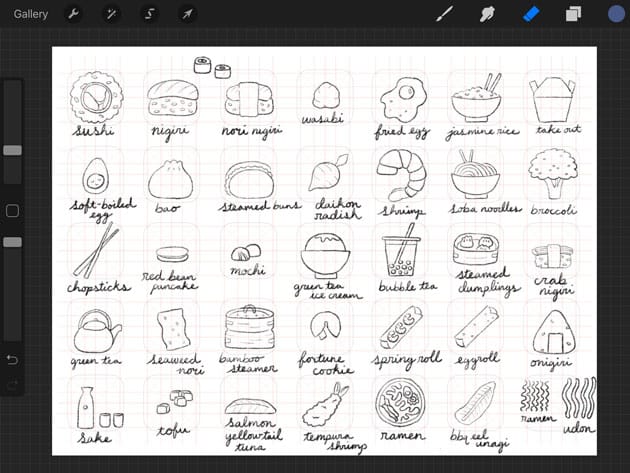The height and width of the screenshot is (473, 630).
Task: Tap the handwritten "red bean pancake" label
Action: click(170, 281)
